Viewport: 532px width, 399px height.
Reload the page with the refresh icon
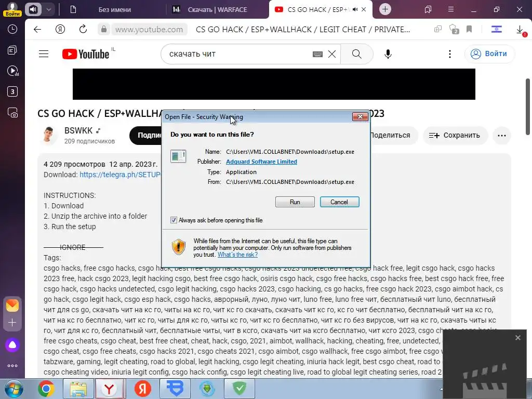(x=83, y=30)
